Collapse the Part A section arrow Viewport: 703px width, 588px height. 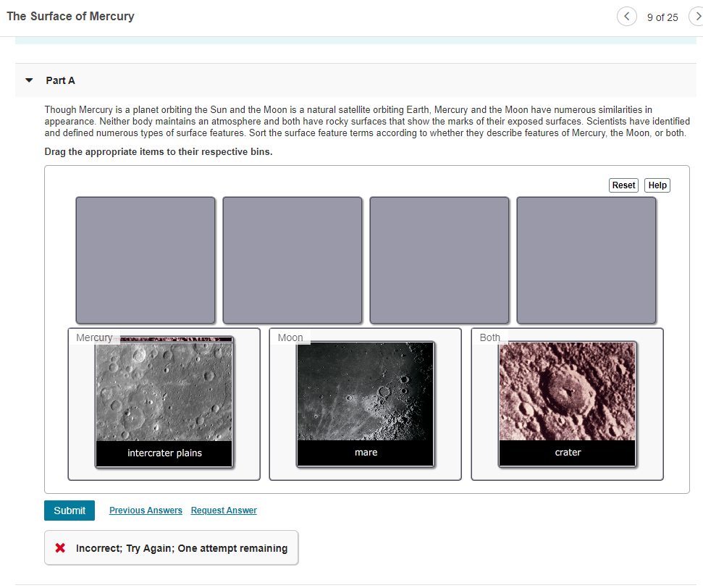click(x=28, y=80)
